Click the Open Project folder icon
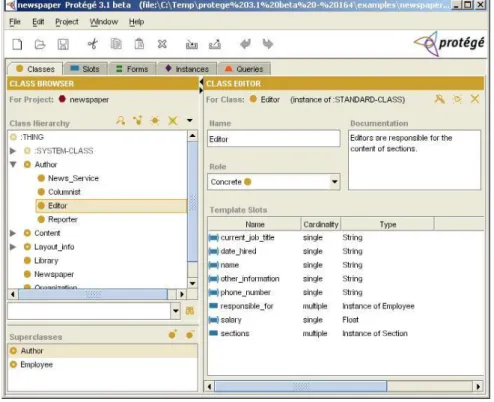The width and height of the screenshot is (494, 402). [40, 44]
